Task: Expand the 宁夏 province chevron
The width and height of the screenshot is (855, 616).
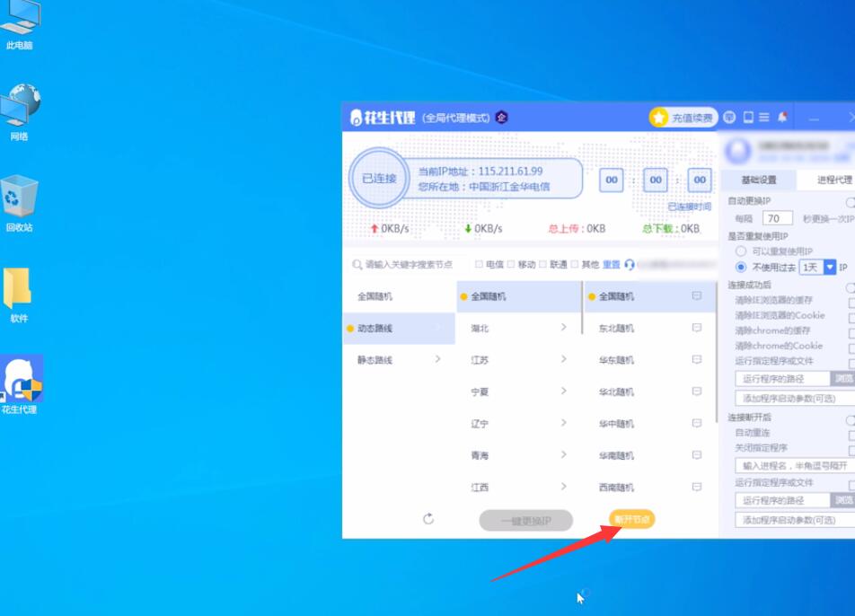Action: [563, 391]
